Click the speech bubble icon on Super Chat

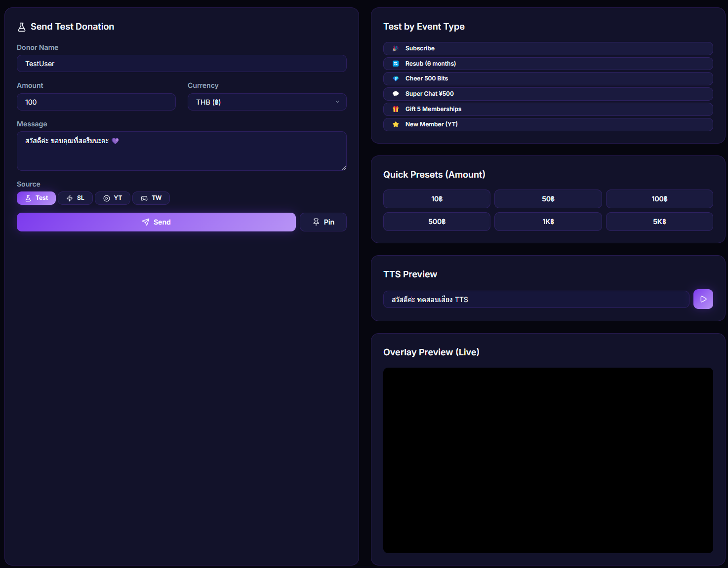click(396, 94)
